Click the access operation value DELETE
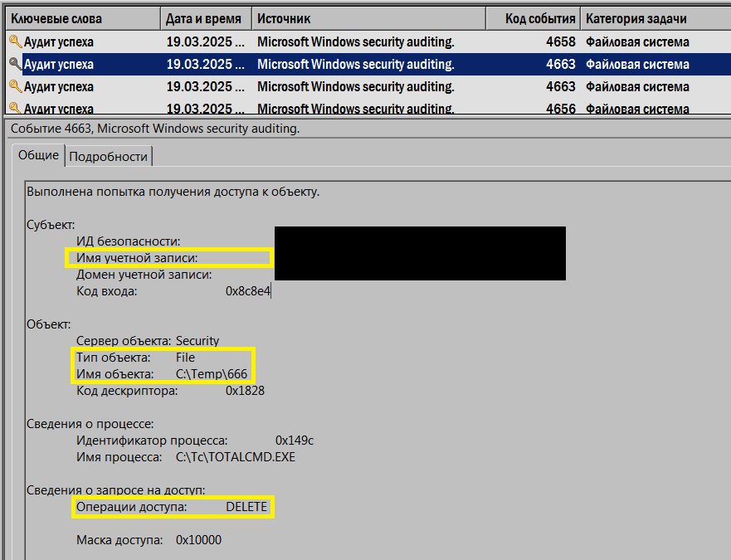The width and height of the screenshot is (731, 560). (246, 507)
